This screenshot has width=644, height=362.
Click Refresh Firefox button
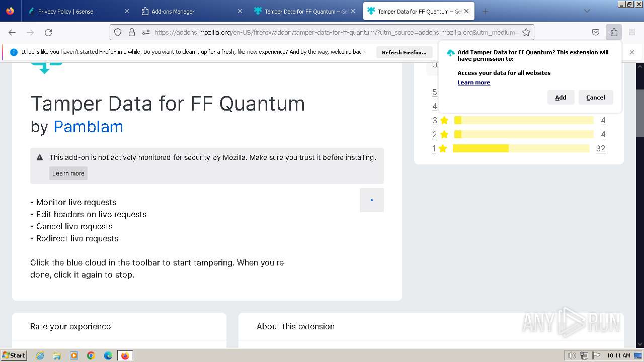point(404,52)
